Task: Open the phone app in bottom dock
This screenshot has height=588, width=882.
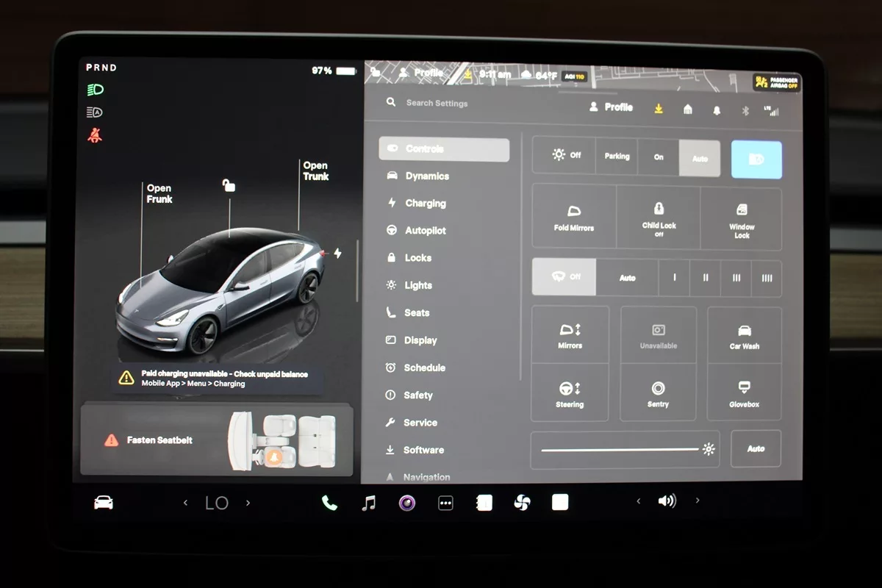Action: tap(329, 503)
